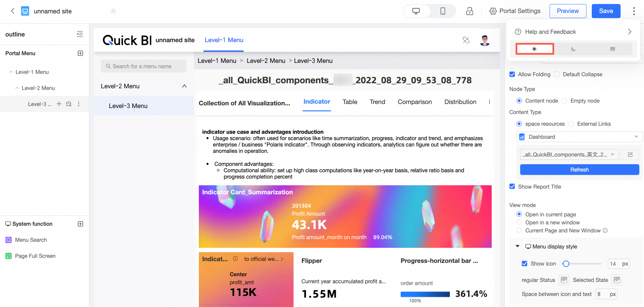This screenshot has height=307, width=644.
Task: Click the Refresh button
Action: coord(579,170)
